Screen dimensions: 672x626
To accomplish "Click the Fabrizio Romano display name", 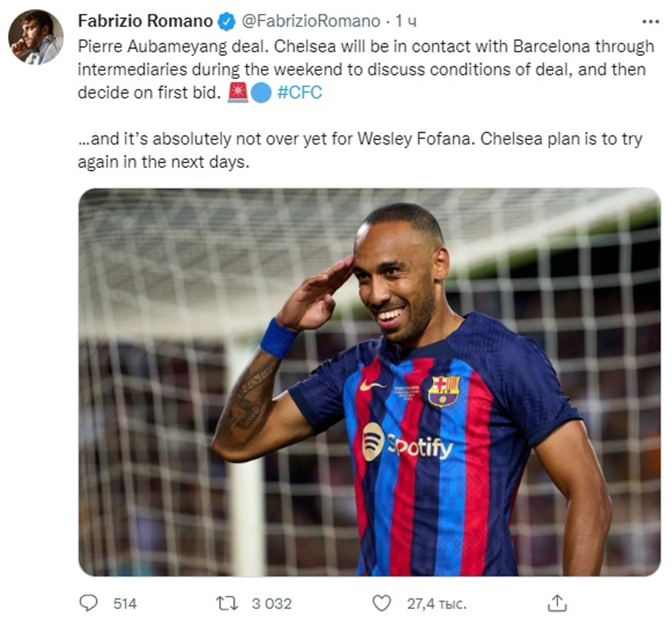I will tap(145, 21).
